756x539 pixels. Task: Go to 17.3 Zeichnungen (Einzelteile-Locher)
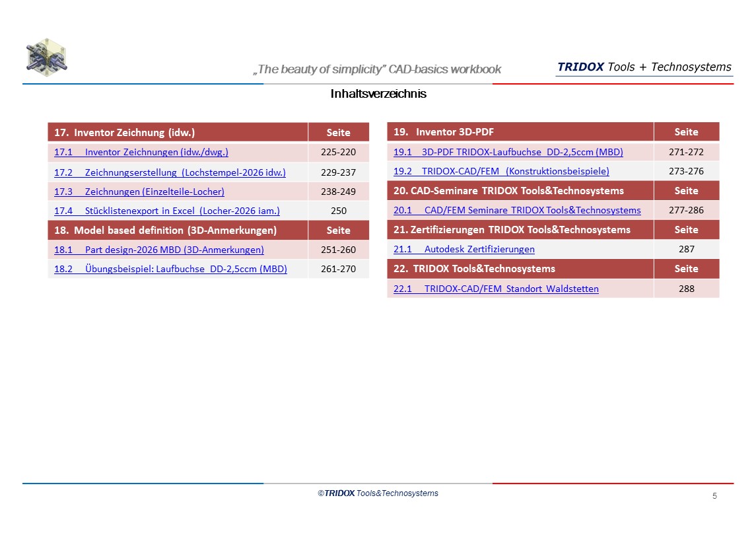point(139,192)
